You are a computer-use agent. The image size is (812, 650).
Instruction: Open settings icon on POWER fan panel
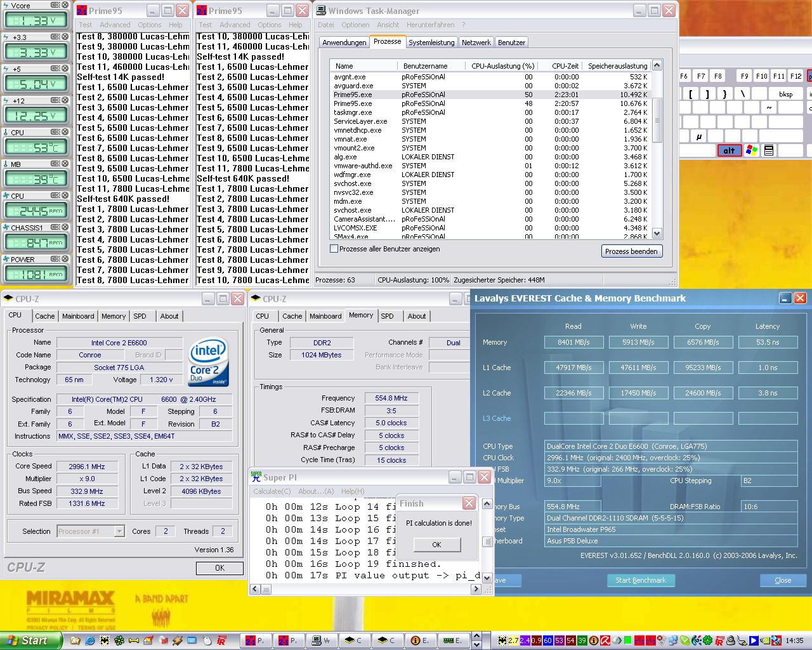point(55,259)
